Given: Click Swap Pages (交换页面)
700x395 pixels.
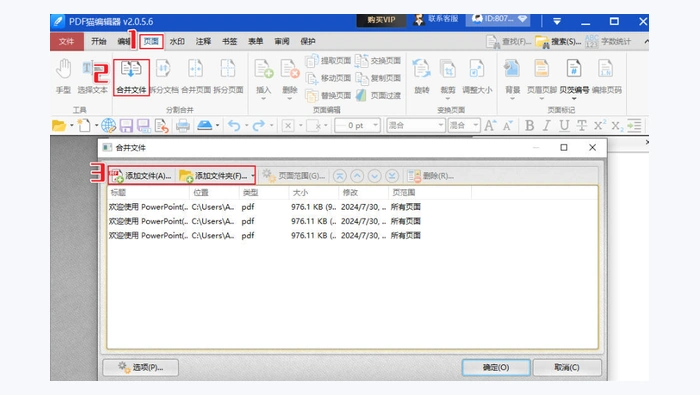Looking at the screenshot, I should [x=378, y=60].
